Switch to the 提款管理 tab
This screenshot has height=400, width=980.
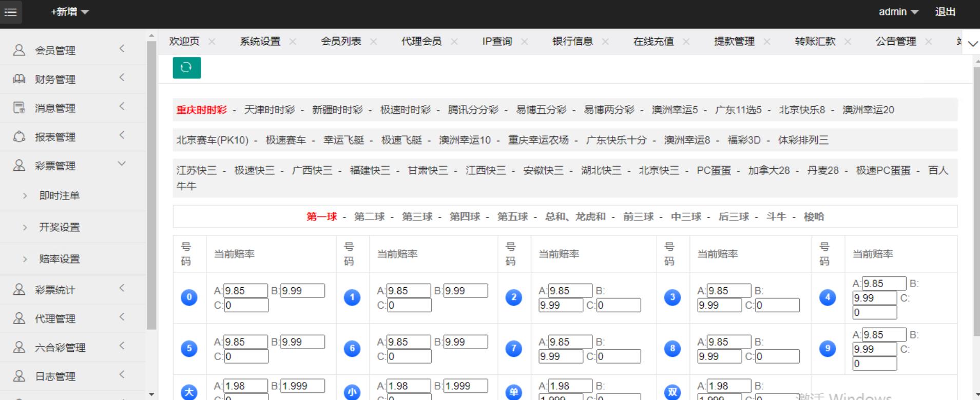tap(734, 42)
